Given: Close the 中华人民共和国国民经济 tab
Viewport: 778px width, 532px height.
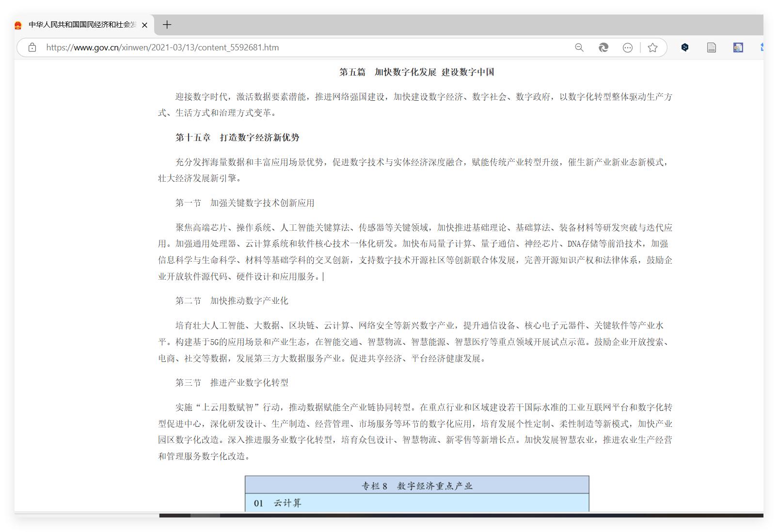Looking at the screenshot, I should [144, 25].
